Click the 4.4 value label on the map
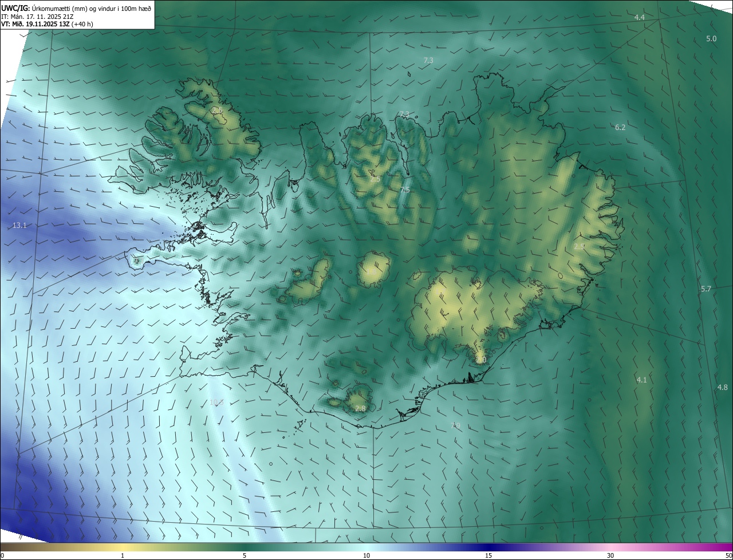733x560 pixels. pyautogui.click(x=640, y=18)
